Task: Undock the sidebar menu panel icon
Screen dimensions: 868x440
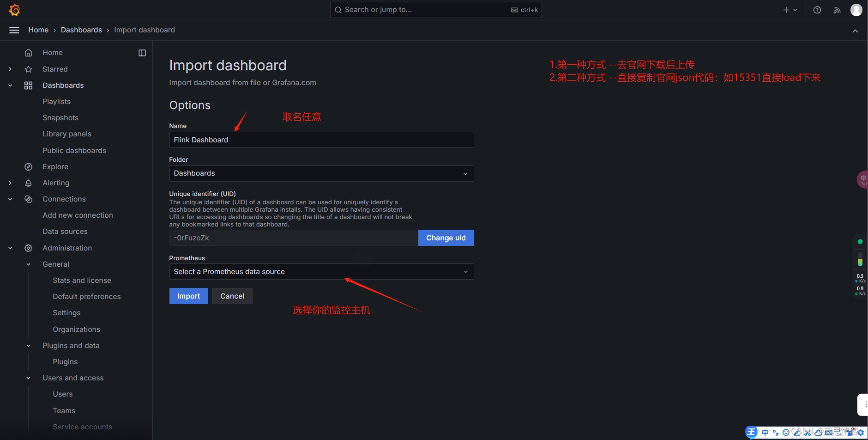Action: point(142,53)
